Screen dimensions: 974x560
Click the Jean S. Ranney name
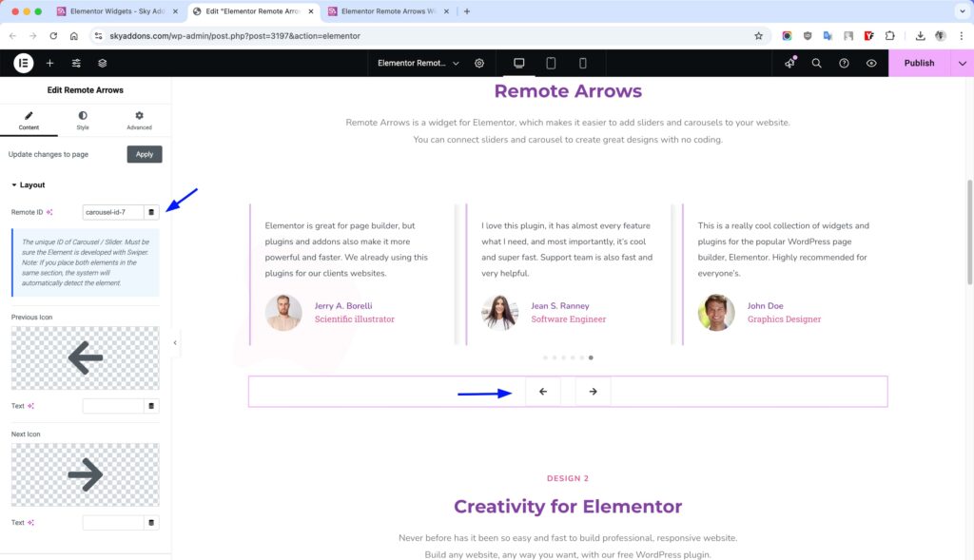click(x=559, y=305)
